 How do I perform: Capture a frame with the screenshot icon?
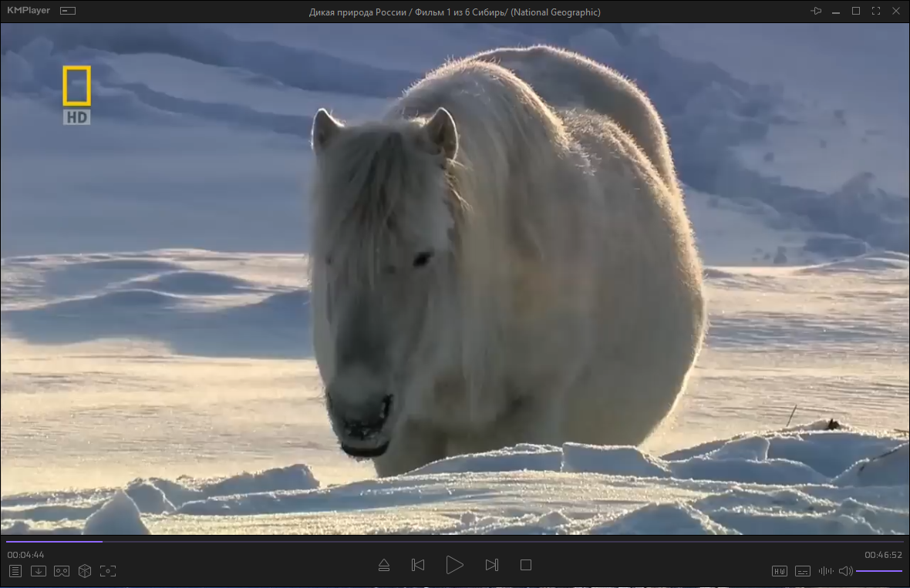coord(108,571)
